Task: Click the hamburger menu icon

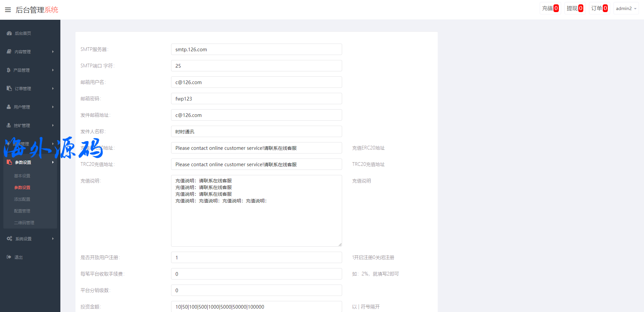Action: [x=8, y=10]
